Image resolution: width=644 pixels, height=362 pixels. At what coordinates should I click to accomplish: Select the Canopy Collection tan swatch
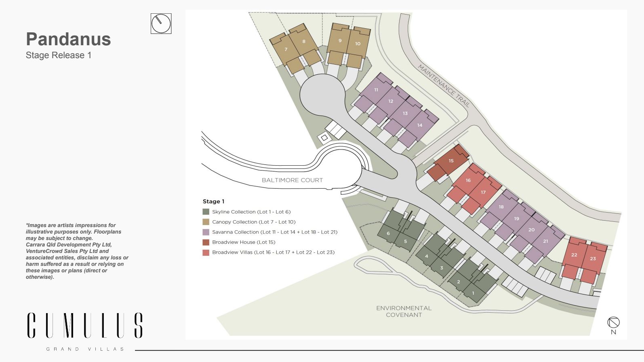coord(206,222)
